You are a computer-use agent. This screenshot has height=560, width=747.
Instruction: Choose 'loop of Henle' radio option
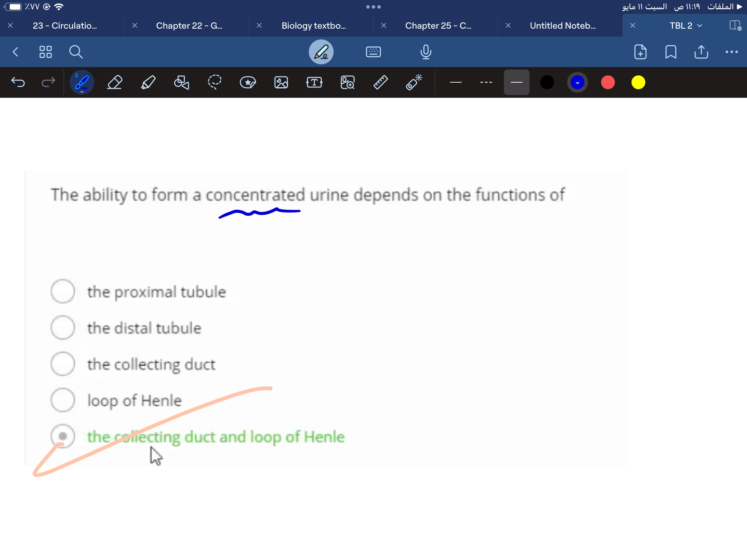coord(63,400)
